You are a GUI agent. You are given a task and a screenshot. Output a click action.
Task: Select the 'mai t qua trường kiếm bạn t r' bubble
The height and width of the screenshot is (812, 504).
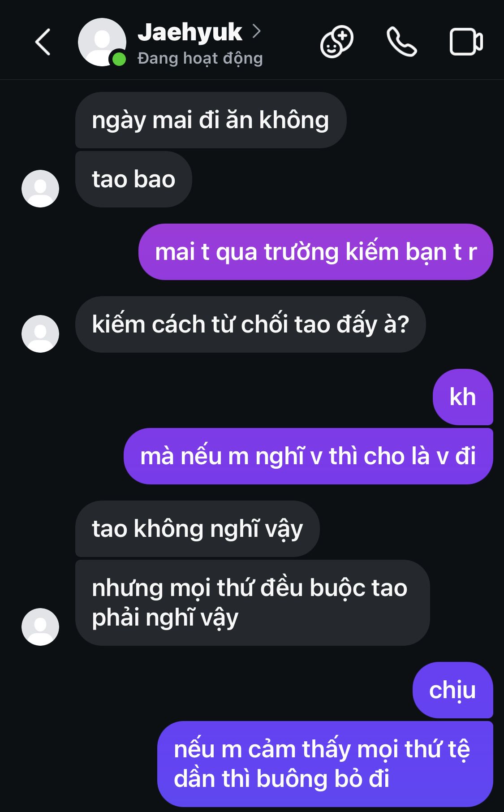pos(316,252)
